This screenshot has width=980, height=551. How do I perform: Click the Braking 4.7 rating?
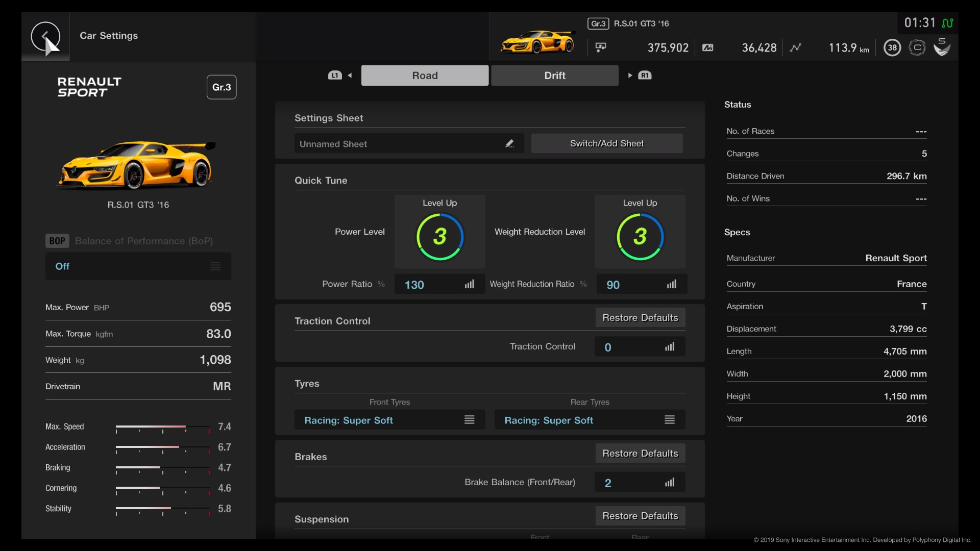[x=225, y=468]
